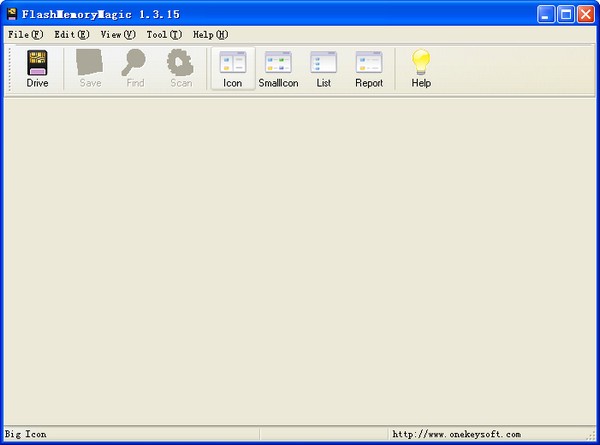Expand the Help(H) menu
The height and width of the screenshot is (445, 600).
tap(210, 34)
